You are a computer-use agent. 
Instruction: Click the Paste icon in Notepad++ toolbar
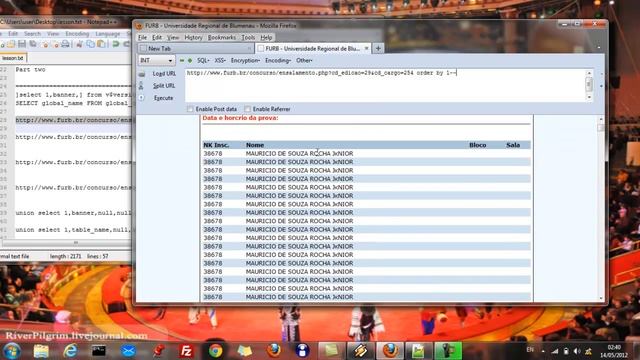click(x=101, y=44)
